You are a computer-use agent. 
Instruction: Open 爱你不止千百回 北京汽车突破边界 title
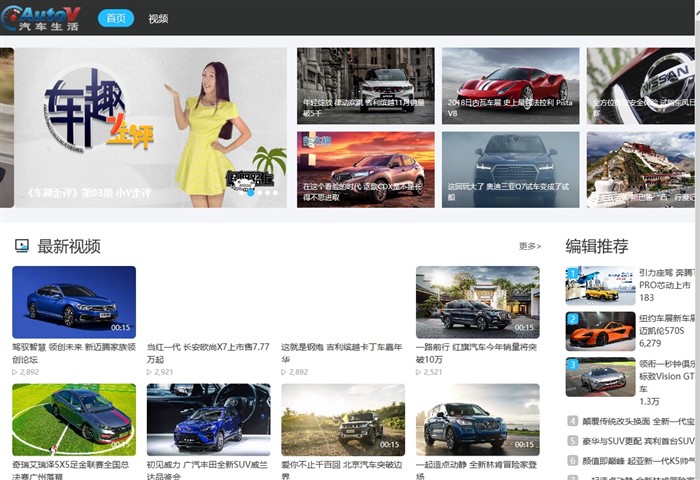coord(342,470)
